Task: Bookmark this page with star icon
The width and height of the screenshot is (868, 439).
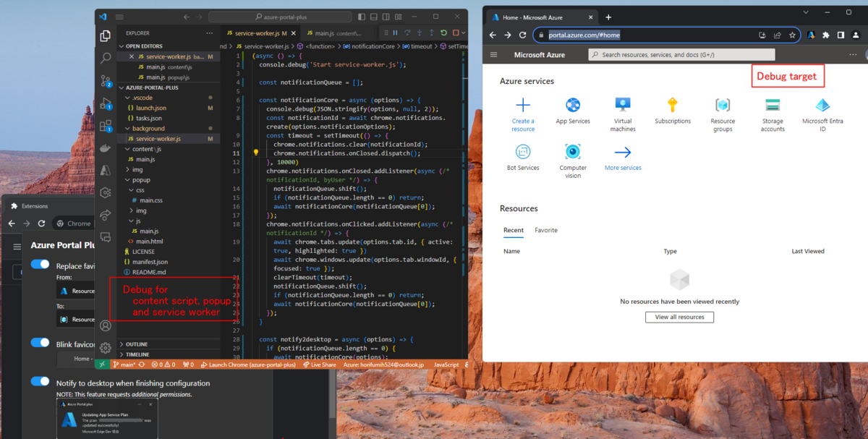Action: [x=793, y=35]
